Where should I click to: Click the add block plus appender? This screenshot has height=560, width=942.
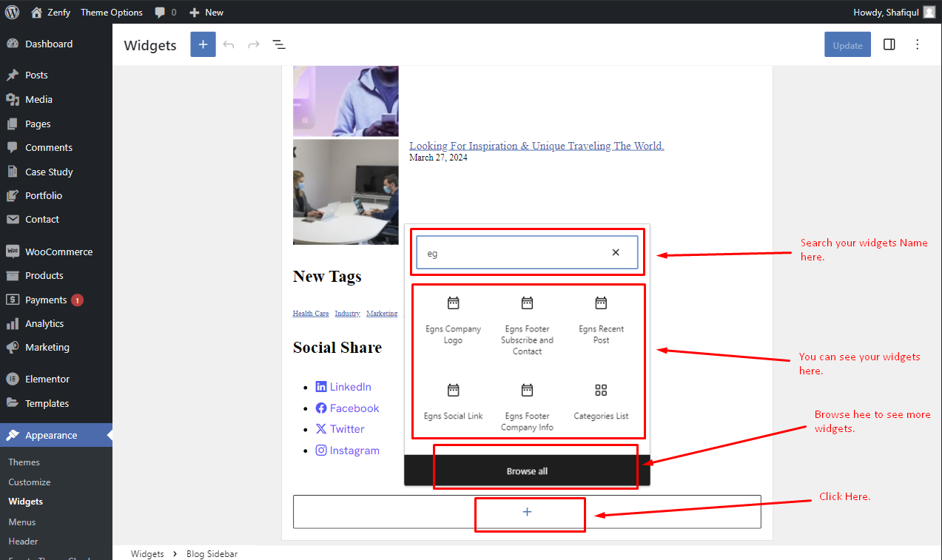click(x=527, y=512)
